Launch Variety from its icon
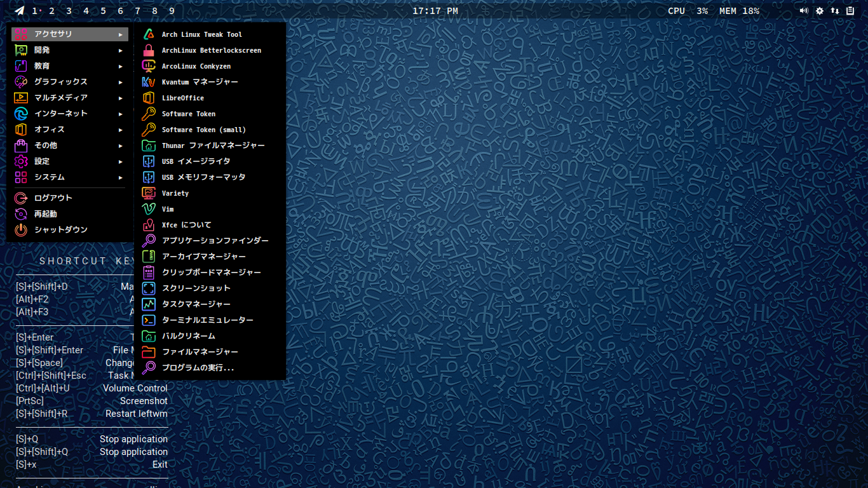The height and width of the screenshot is (488, 868). (x=149, y=193)
